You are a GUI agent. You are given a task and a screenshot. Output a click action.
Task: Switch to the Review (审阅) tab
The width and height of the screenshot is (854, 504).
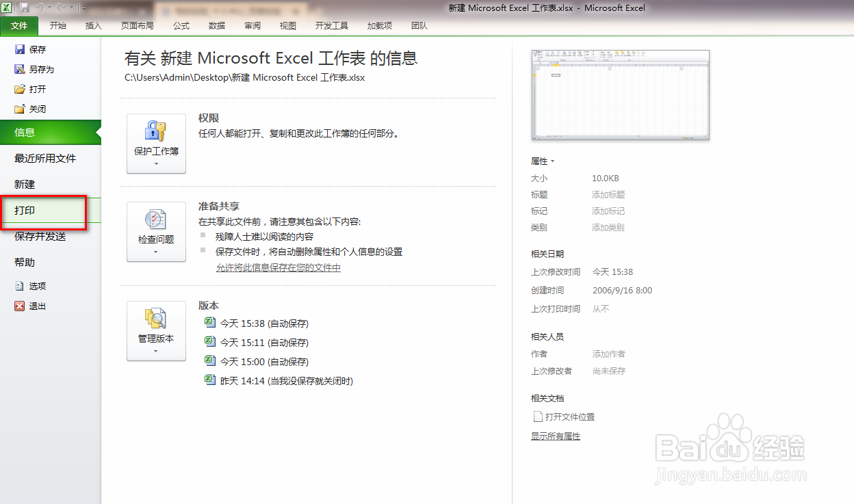(x=252, y=26)
